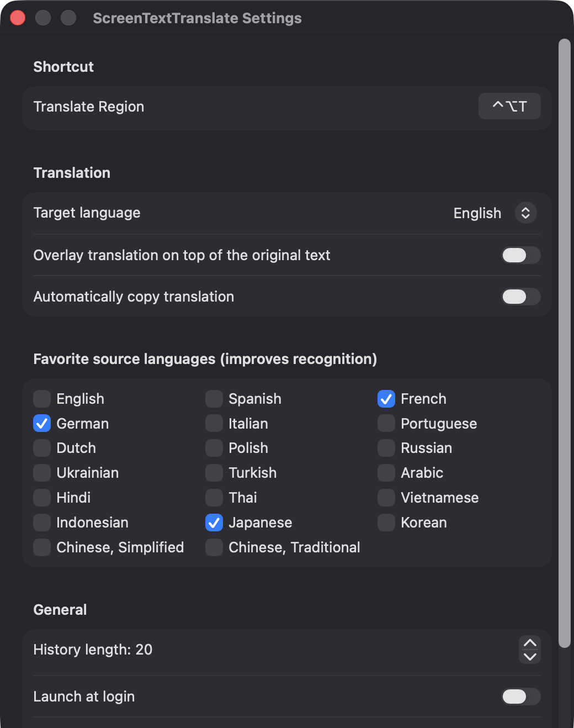Close the ScreenTextTranslate Settings window
Image resolution: width=574 pixels, height=728 pixels.
click(x=18, y=18)
